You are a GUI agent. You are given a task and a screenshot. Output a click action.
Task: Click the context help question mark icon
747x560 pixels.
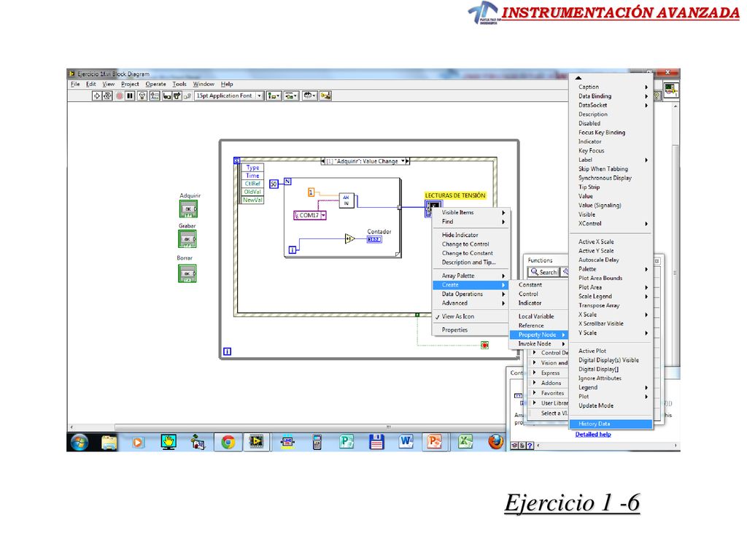click(x=530, y=446)
